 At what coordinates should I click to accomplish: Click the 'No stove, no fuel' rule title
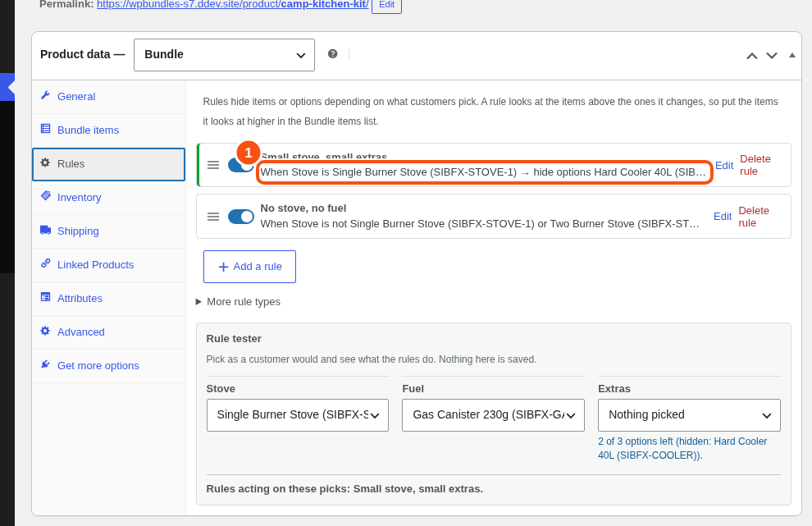coord(303,208)
